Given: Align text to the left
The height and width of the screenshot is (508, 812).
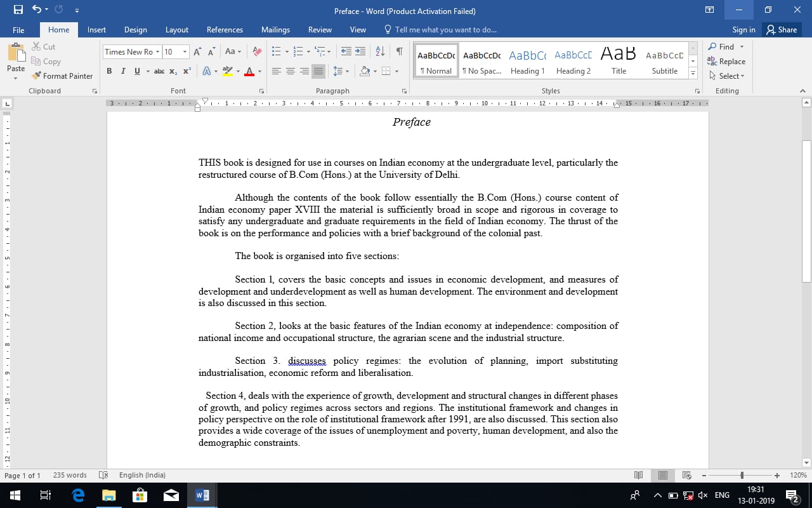Looking at the screenshot, I should pyautogui.click(x=277, y=71).
